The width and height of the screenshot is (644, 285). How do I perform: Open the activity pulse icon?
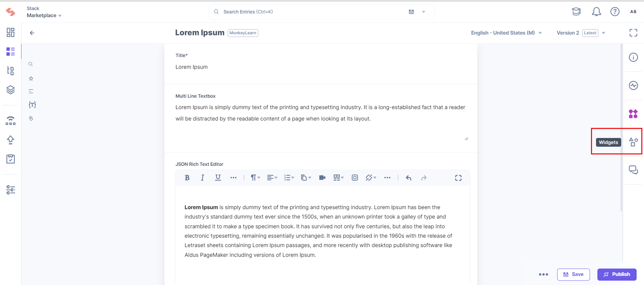point(633,86)
